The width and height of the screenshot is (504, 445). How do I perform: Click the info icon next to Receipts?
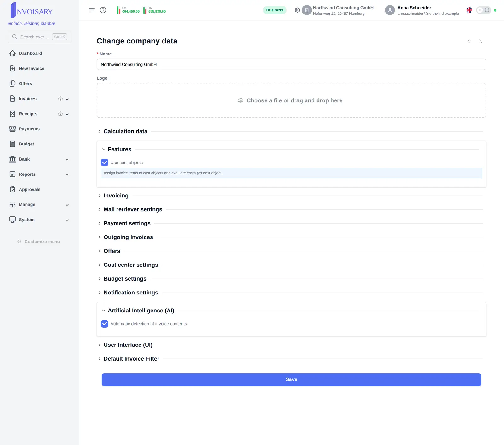[x=60, y=114]
